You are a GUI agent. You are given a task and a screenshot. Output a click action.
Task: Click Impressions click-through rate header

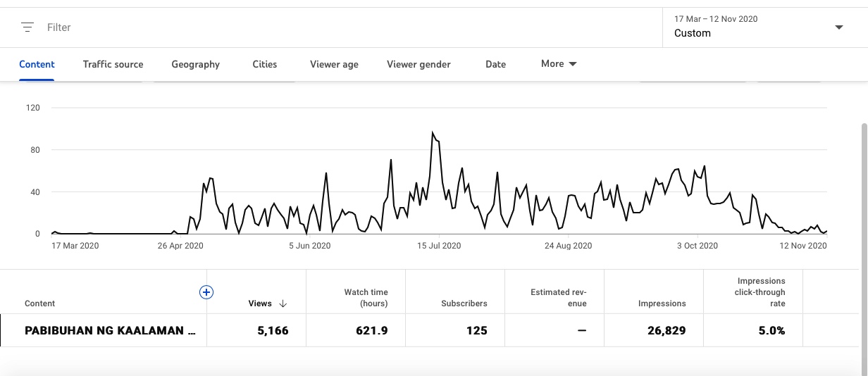761,292
